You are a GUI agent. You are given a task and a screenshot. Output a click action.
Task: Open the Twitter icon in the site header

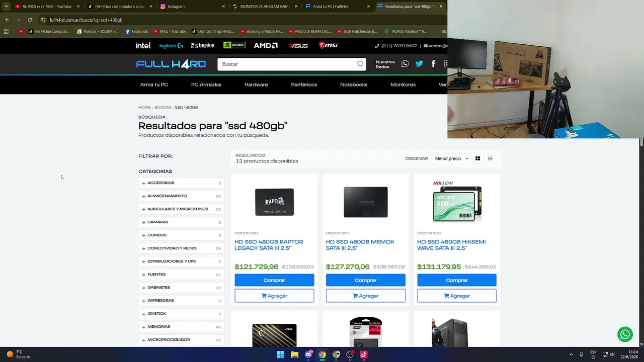coord(419,64)
